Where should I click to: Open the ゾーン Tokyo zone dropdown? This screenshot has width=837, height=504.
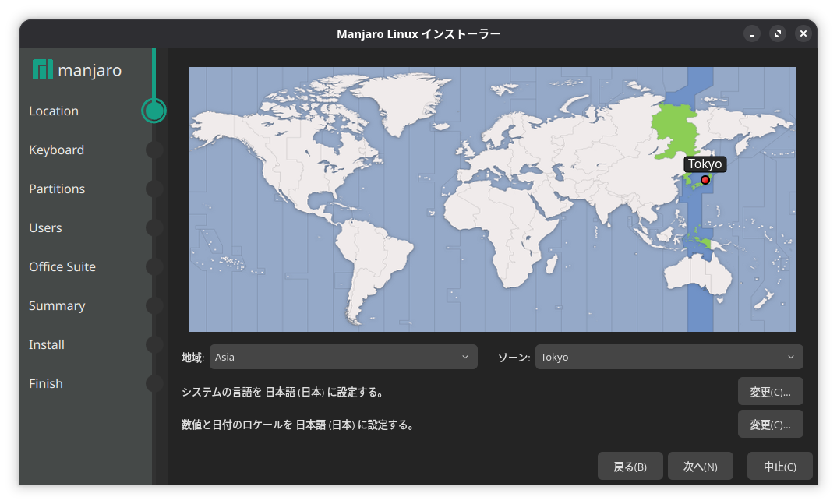click(669, 357)
